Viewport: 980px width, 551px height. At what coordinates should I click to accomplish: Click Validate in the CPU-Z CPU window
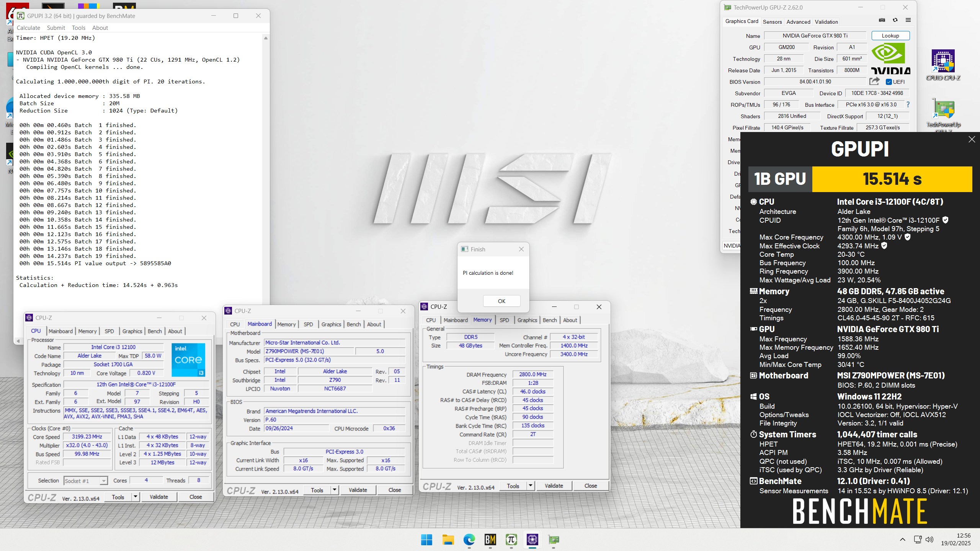(x=159, y=497)
